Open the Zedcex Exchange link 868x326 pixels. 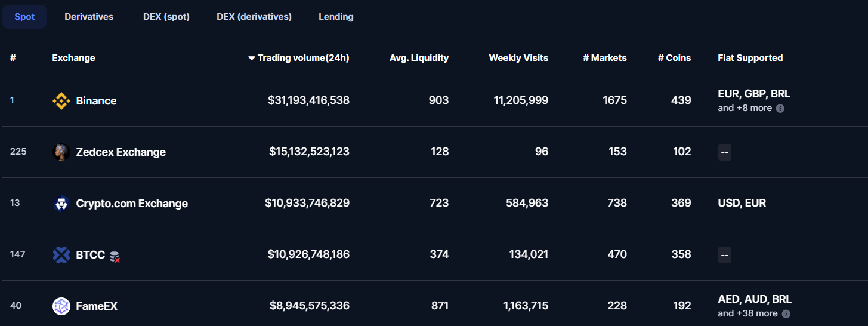(121, 152)
